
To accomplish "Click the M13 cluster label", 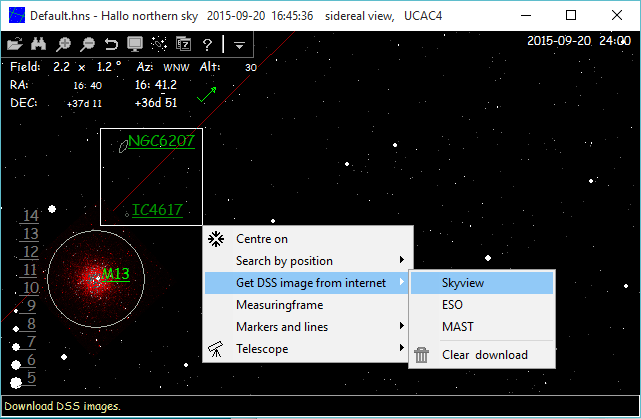I will (x=116, y=274).
